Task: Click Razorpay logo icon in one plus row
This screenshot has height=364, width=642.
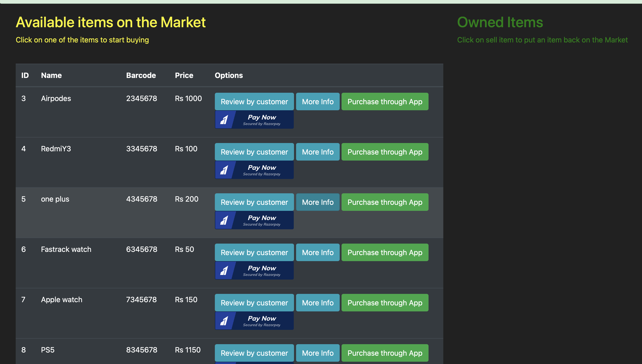Action: click(224, 220)
